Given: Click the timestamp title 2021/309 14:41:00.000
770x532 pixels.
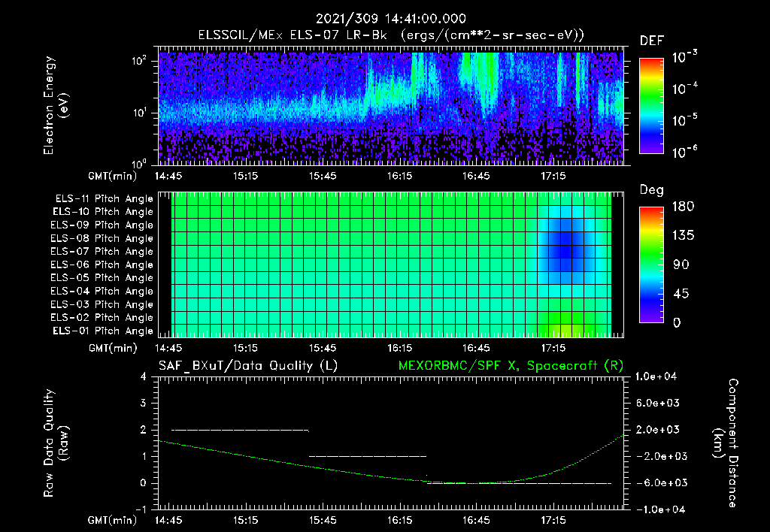Looking at the screenshot, I should pyautogui.click(x=390, y=19).
